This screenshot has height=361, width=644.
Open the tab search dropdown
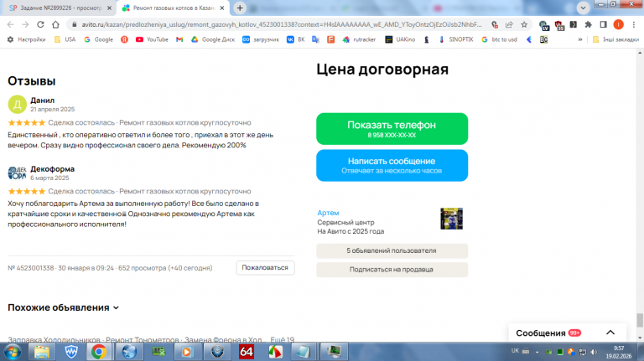583,8
